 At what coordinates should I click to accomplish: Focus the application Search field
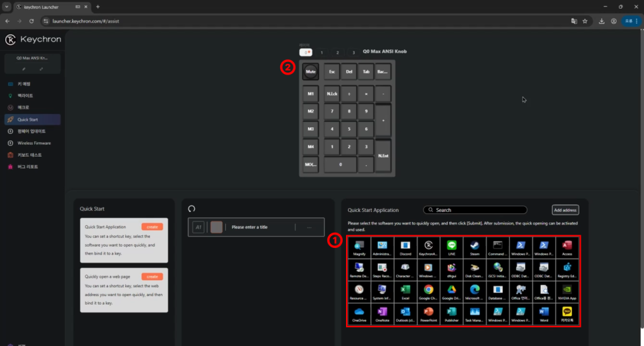475,210
